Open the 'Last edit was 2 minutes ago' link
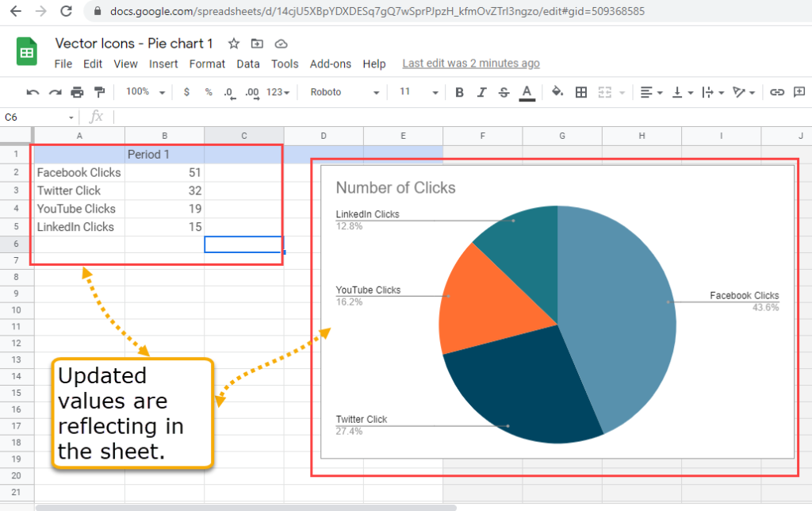The width and height of the screenshot is (812, 511). pyautogui.click(x=471, y=63)
